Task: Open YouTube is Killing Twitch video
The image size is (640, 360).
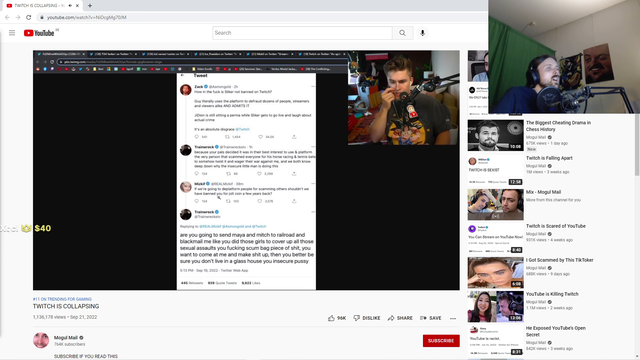Action: (x=552, y=294)
